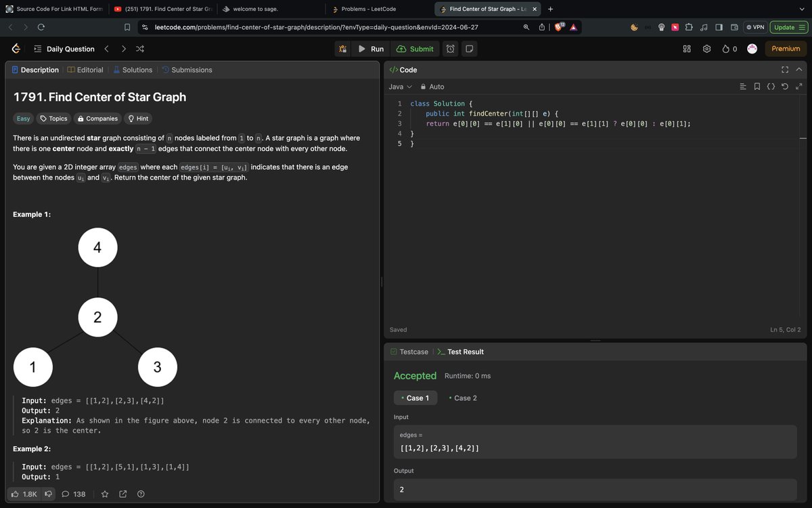Screen dimensions: 812x508
Task: Switch to the Problems - LeetCode browser tab
Action: pos(379,9)
